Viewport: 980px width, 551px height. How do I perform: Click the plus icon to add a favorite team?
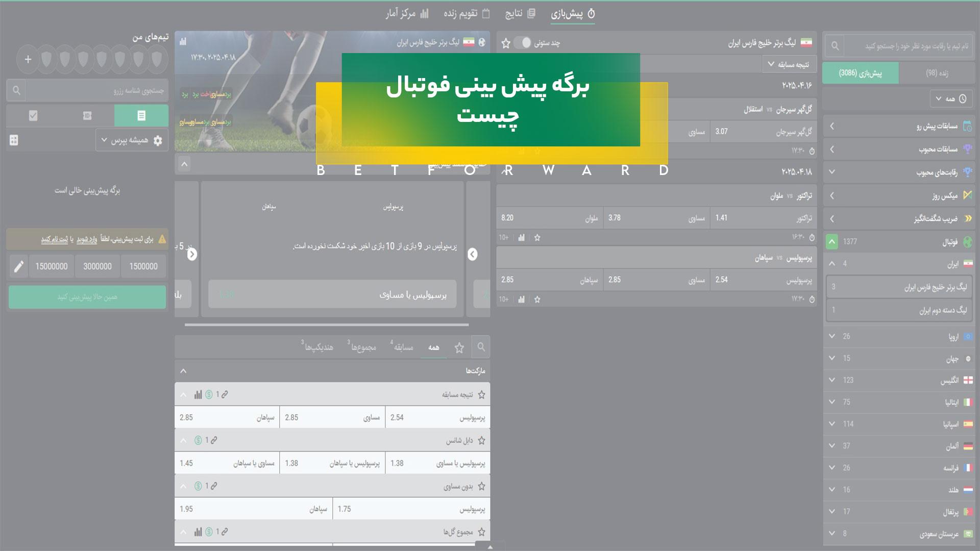pos(28,59)
